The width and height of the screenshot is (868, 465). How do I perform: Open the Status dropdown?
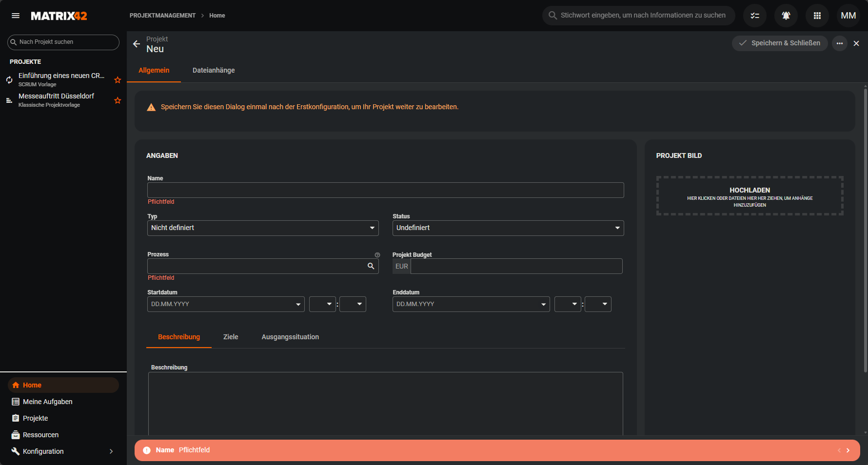click(x=508, y=228)
